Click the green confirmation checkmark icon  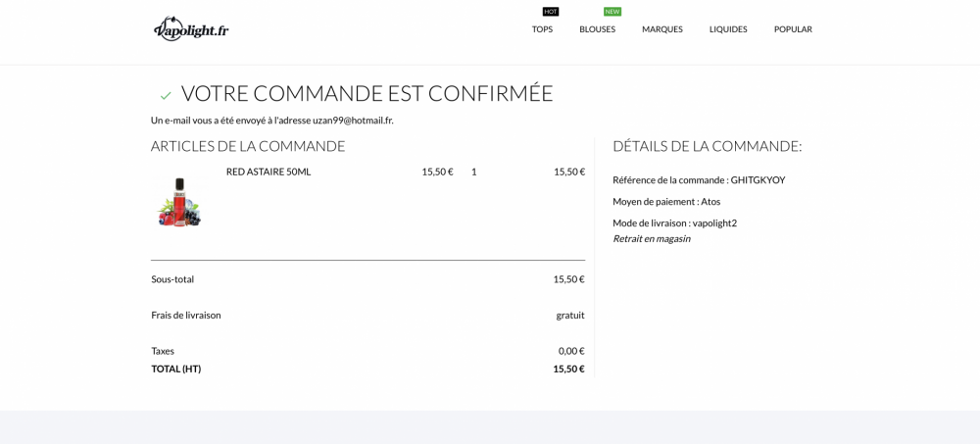[x=166, y=95]
